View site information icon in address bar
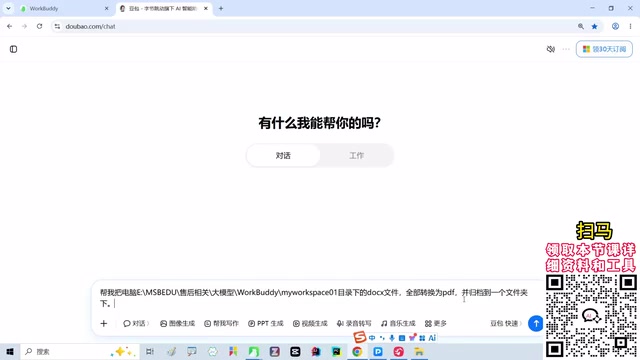 point(57,26)
